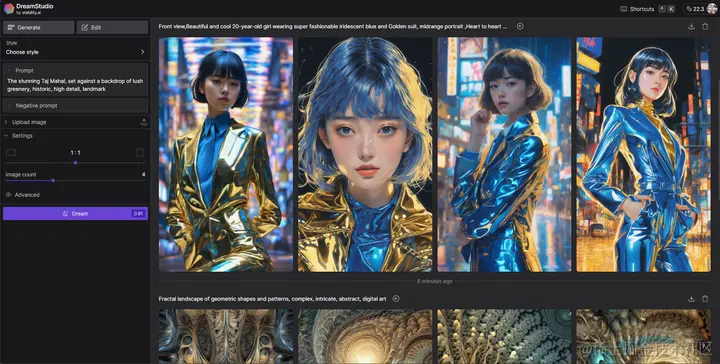The image size is (720, 364).
Task: Open the blue-haired close-up portrait image
Action: 365,154
